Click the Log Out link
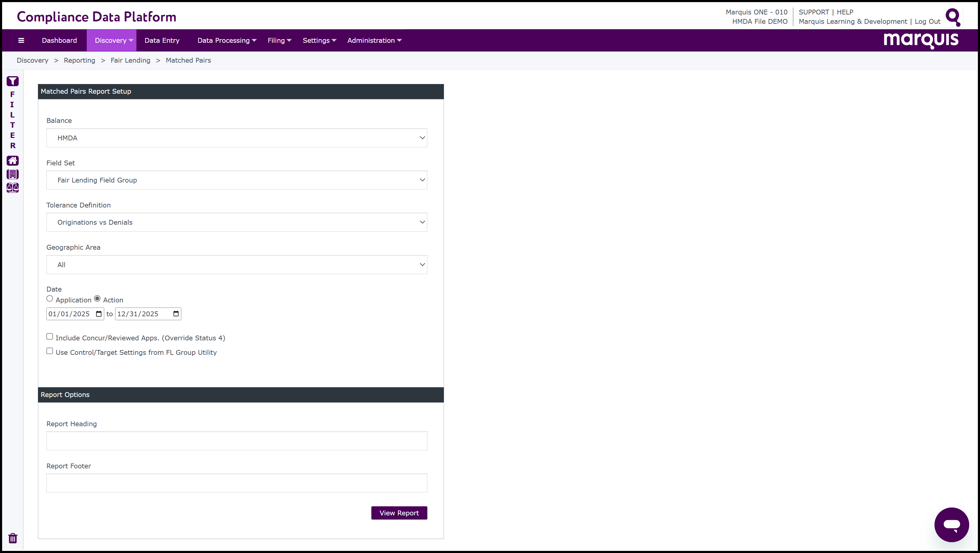980x553 pixels. pyautogui.click(x=927, y=22)
